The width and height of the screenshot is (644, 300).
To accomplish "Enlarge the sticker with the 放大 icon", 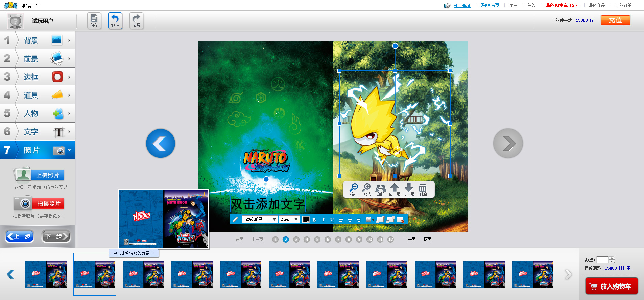I will (367, 190).
